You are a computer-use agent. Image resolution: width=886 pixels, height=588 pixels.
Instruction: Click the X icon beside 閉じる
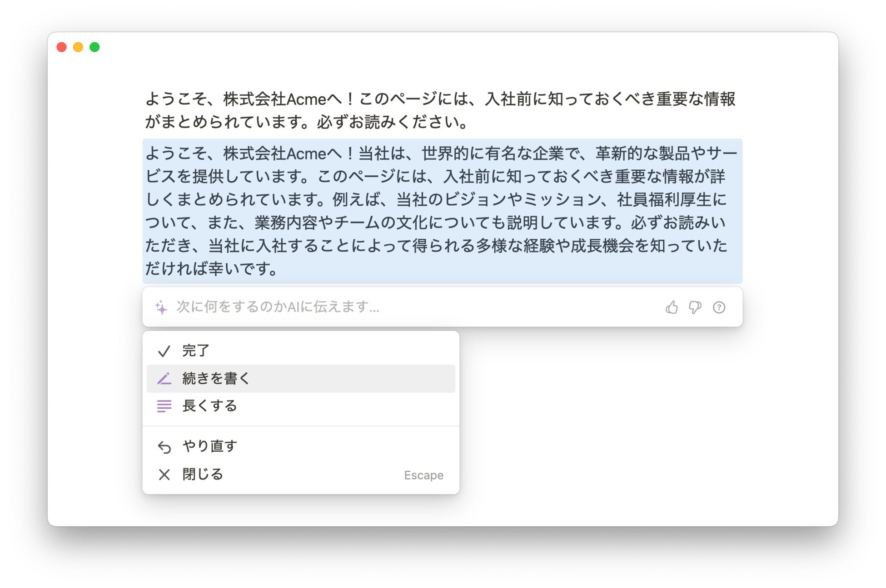point(164,474)
